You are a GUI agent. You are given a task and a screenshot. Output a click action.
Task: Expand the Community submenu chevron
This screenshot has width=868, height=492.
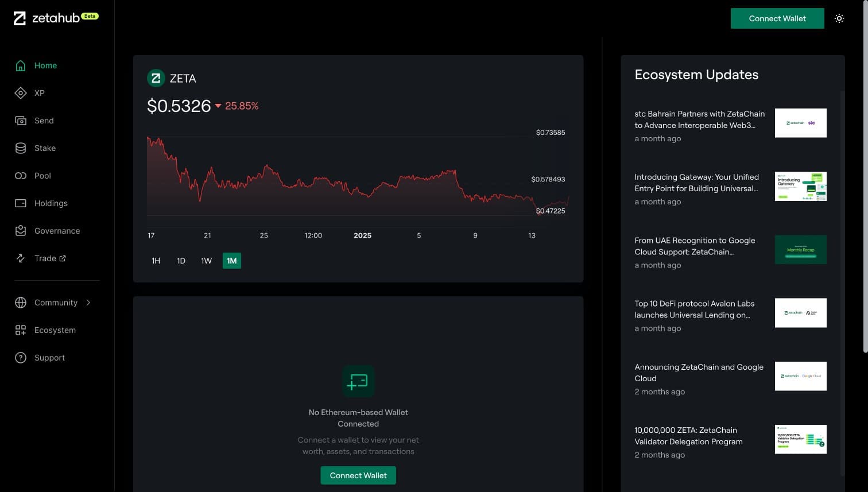pos(88,303)
